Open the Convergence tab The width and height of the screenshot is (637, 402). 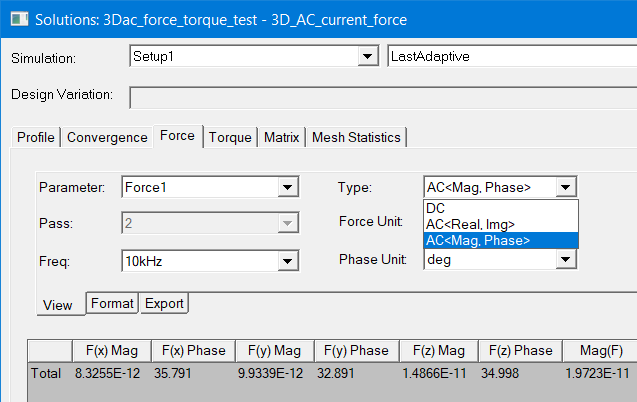[106, 137]
